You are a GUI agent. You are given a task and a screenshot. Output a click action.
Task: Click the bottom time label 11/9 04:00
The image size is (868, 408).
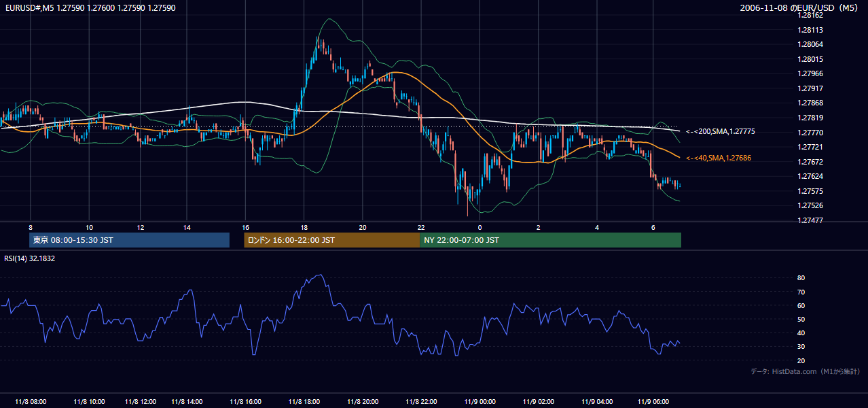click(x=597, y=402)
